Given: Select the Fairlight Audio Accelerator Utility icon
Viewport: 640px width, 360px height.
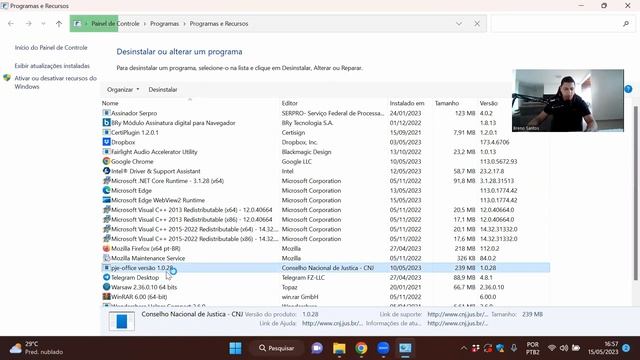Looking at the screenshot, I should [x=107, y=151].
